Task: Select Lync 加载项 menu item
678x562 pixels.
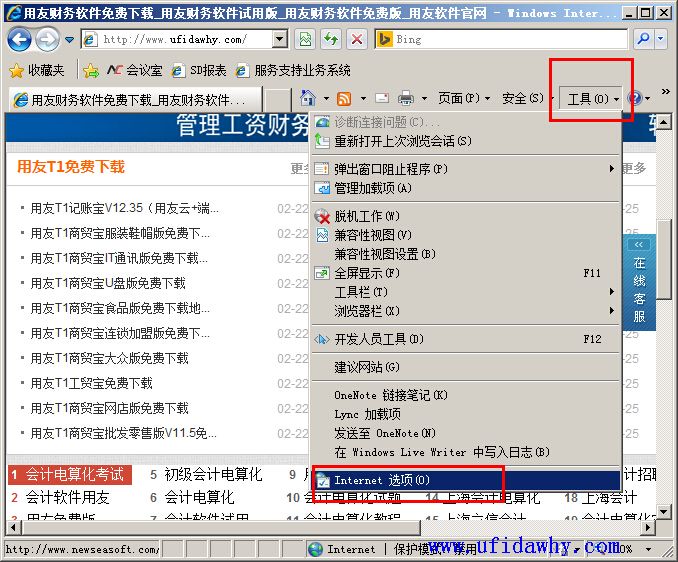Action: click(x=465, y=414)
